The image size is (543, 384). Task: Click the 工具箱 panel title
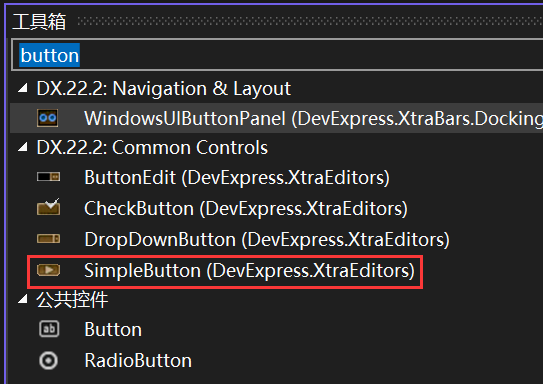pyautogui.click(x=39, y=21)
